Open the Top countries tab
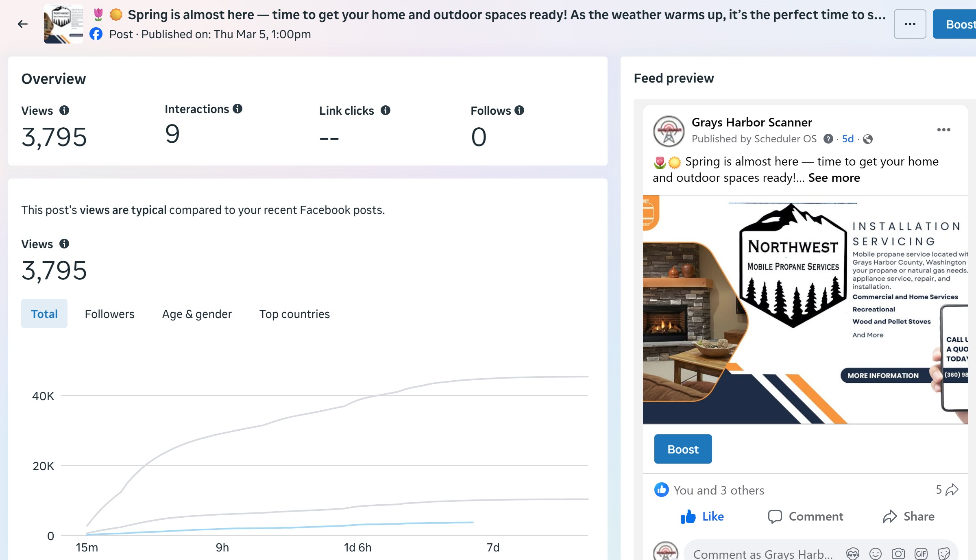Image resolution: width=976 pixels, height=560 pixels. coord(294,314)
